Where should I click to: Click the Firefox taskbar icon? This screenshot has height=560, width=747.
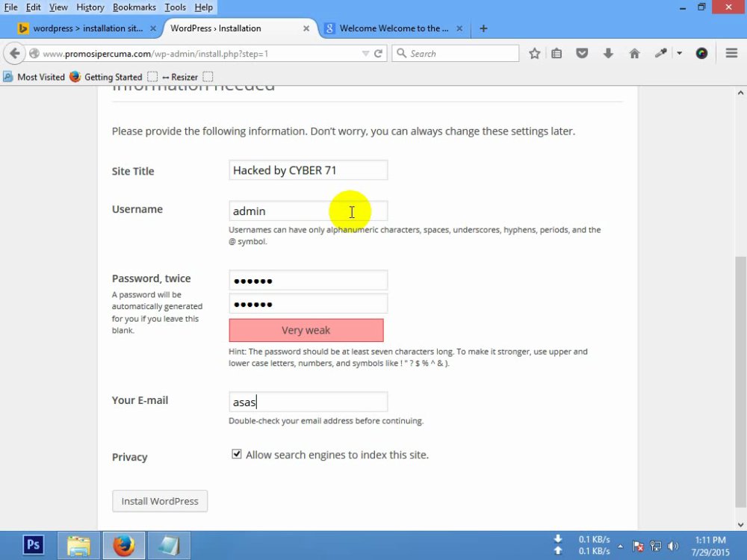[x=124, y=546]
